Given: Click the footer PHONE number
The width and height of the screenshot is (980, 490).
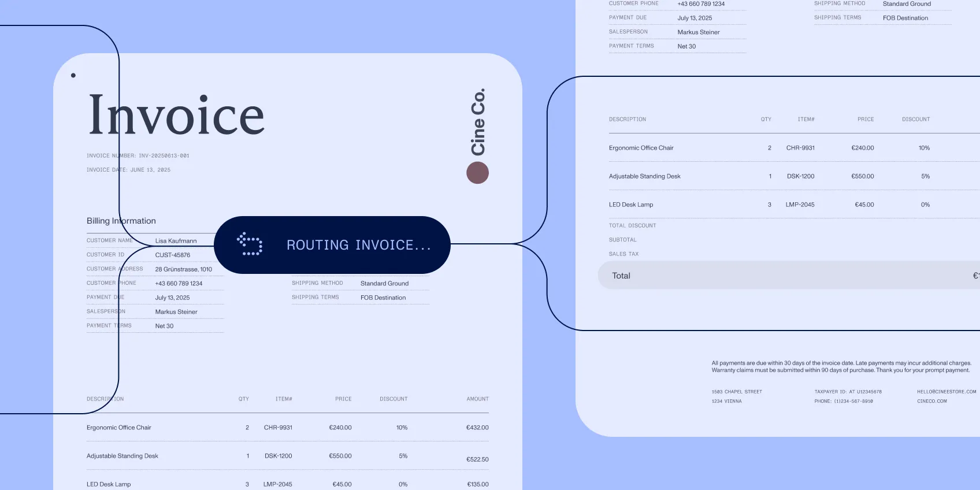Looking at the screenshot, I should point(844,401).
